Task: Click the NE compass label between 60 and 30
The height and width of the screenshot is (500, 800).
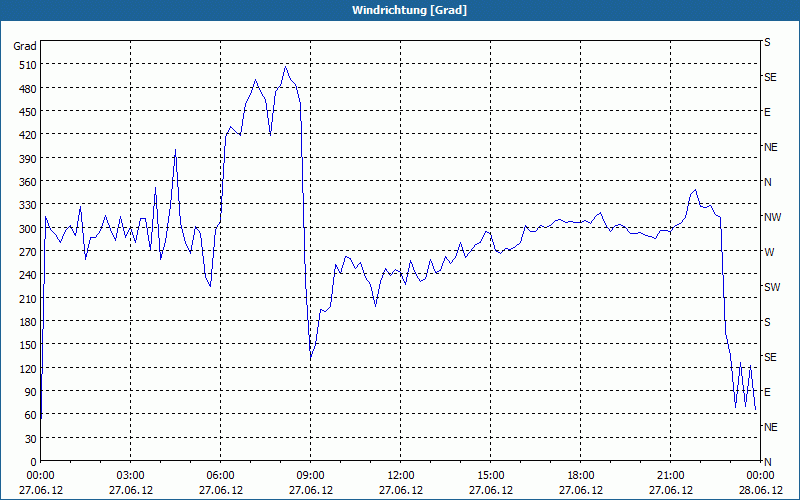Action: click(771, 427)
